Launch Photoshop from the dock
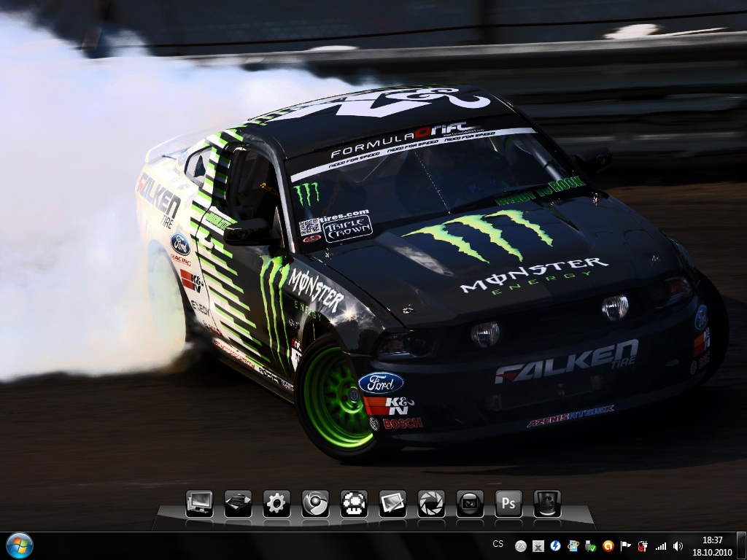Image resolution: width=747 pixels, height=560 pixels. coord(508,504)
